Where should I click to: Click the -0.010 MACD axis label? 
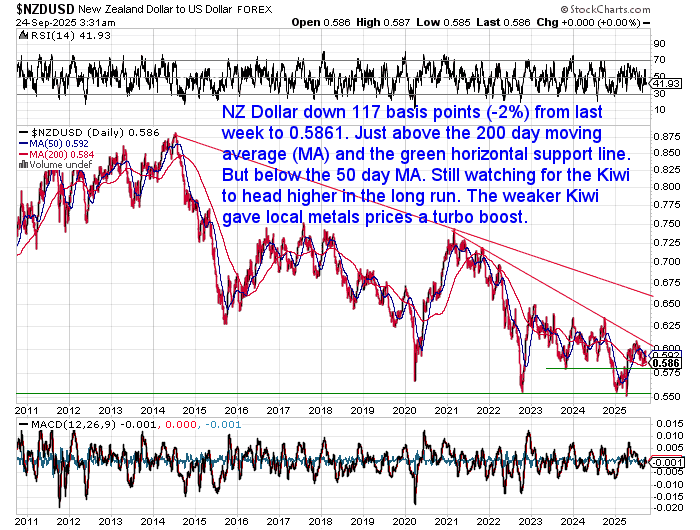point(668,484)
